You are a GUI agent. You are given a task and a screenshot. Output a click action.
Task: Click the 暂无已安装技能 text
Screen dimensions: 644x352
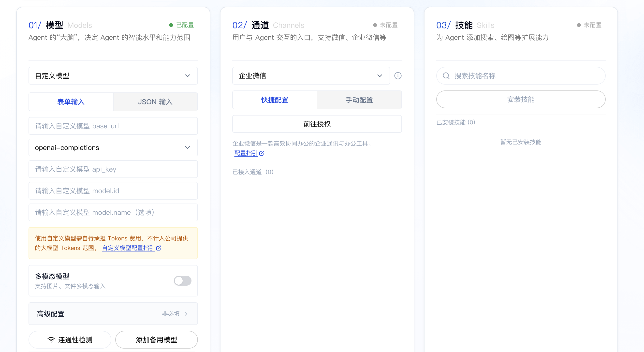coord(521,142)
